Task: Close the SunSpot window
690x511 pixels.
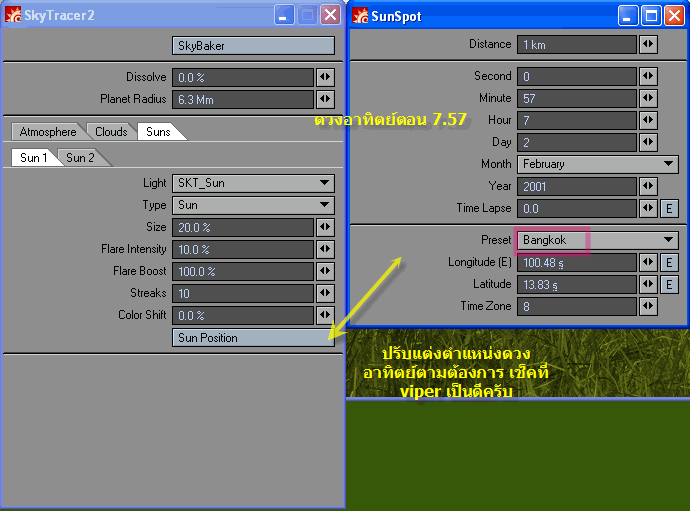Action: click(x=675, y=16)
